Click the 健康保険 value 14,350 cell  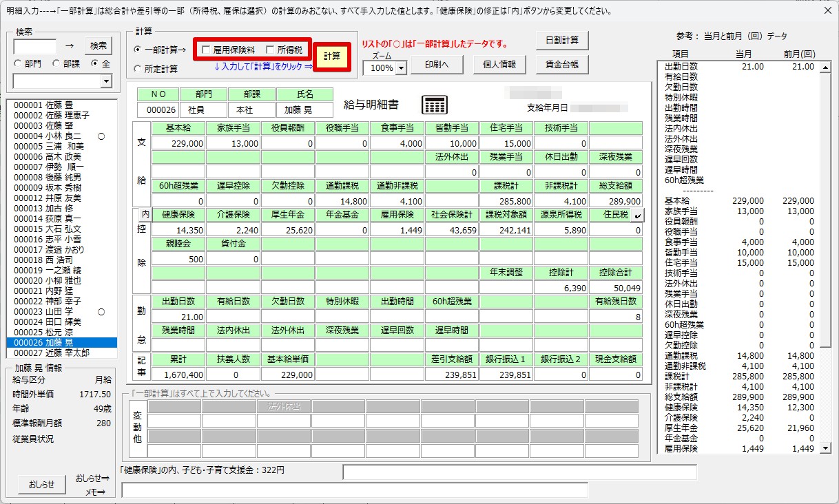pyautogui.click(x=178, y=230)
